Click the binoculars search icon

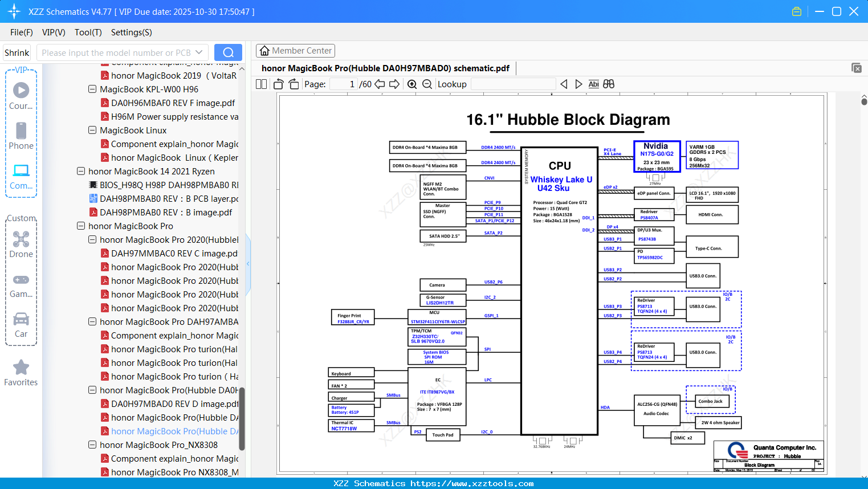tap(609, 84)
